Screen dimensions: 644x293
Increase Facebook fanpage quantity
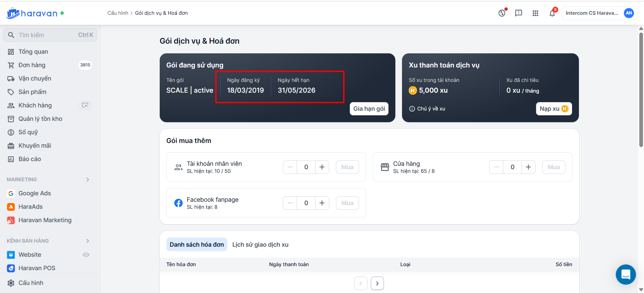[x=322, y=203]
